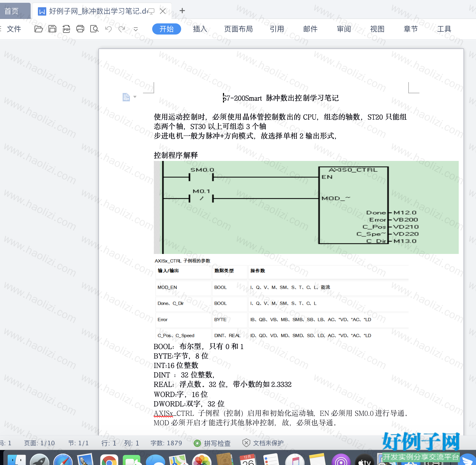The width and height of the screenshot is (476, 465).
Task: Open Google Chrome in Dock
Action: 109,460
